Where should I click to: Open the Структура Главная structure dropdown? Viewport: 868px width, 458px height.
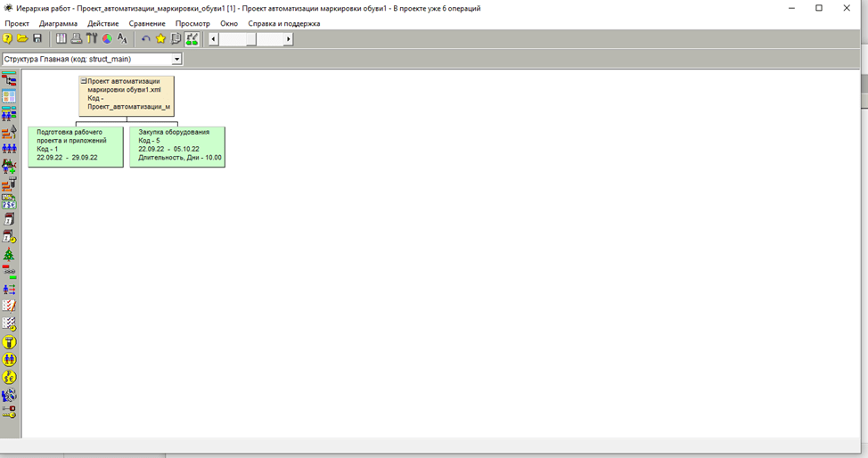(176, 60)
